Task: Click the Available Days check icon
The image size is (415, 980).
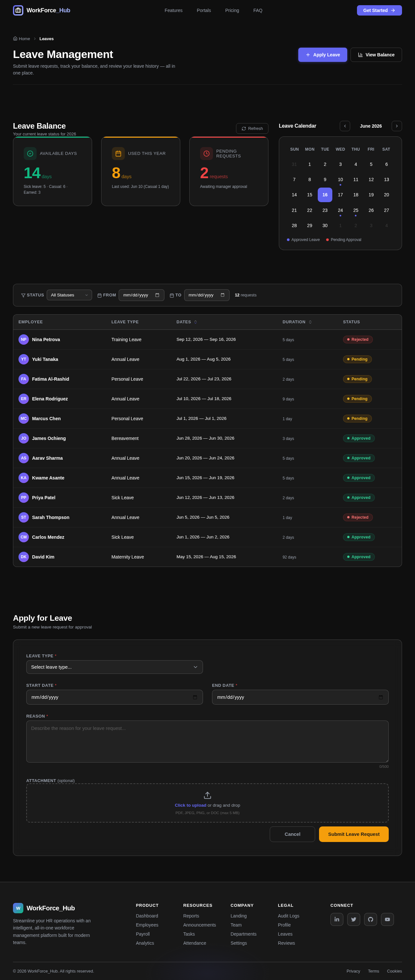Action: [30, 154]
